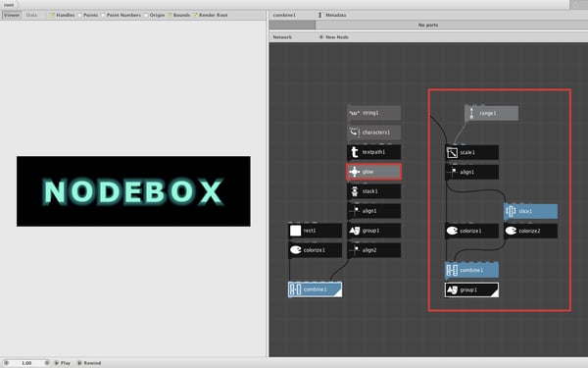Select the align1 node below scale1
The height and width of the screenshot is (368, 588).
pos(471,172)
